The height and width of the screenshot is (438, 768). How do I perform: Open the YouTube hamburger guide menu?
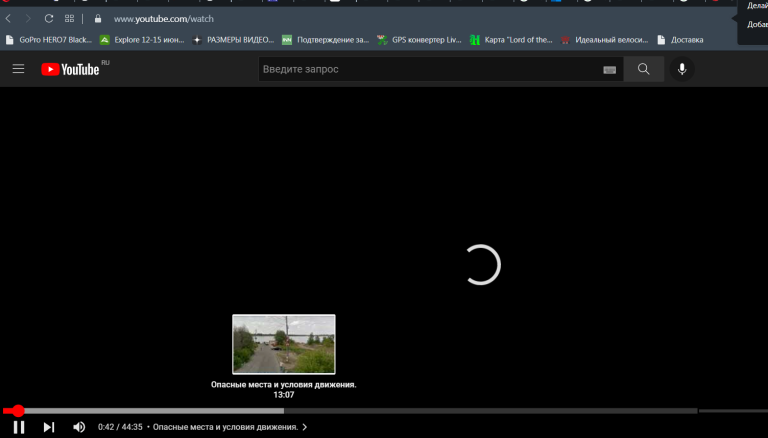point(18,69)
